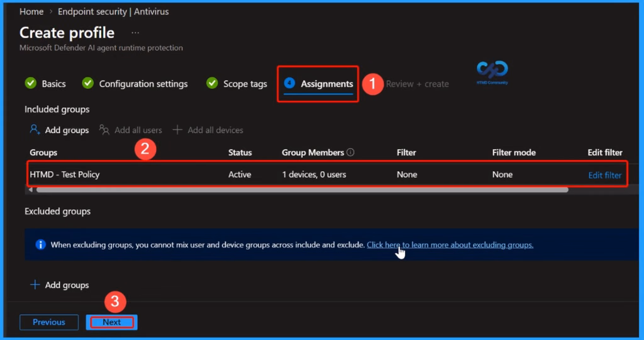Click the '1 devices, 0 users' cell
Image resolution: width=644 pixels, height=340 pixels.
314,174
